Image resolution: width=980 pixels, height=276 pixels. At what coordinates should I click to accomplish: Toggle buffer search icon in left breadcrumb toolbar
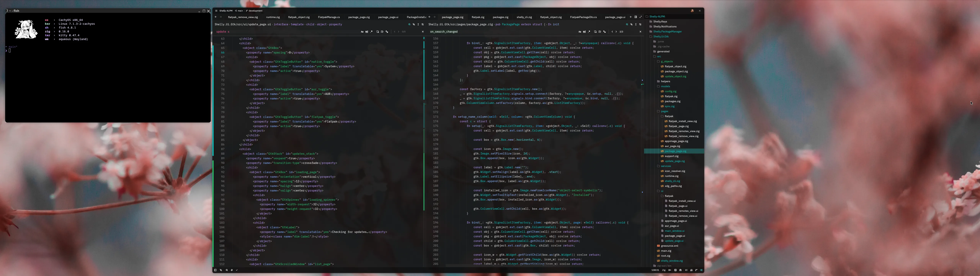(x=409, y=24)
